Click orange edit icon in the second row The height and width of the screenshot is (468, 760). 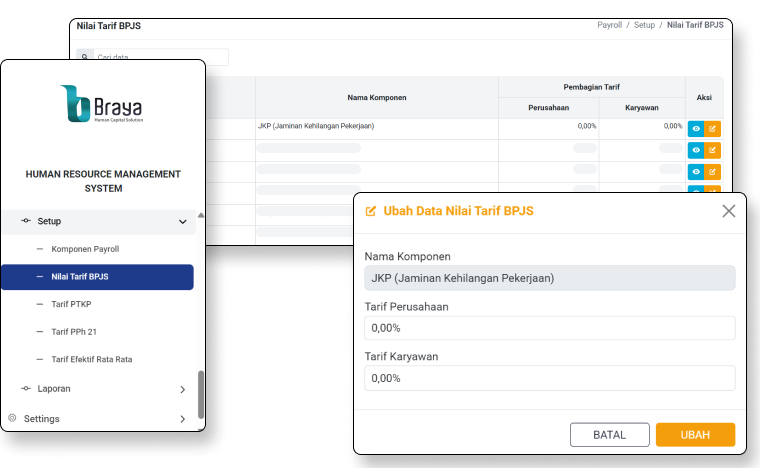point(712,150)
